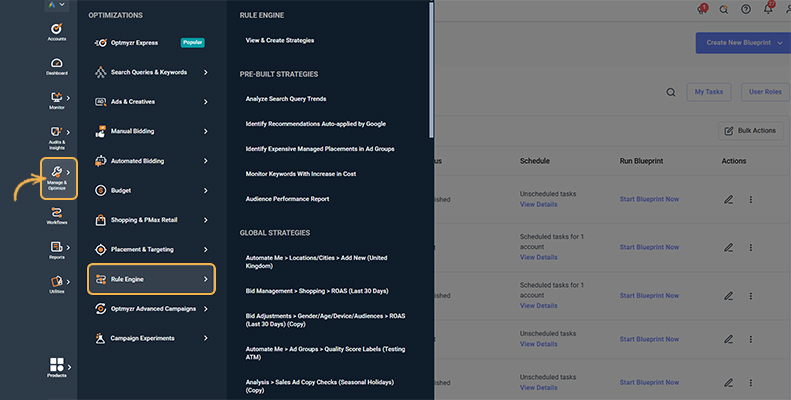This screenshot has width=791, height=400.
Task: Select Analyze Search Query Trends strategy
Action: tap(286, 99)
